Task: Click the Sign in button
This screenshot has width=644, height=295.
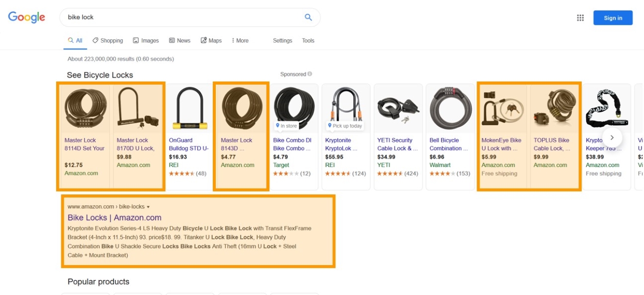Action: [613, 18]
